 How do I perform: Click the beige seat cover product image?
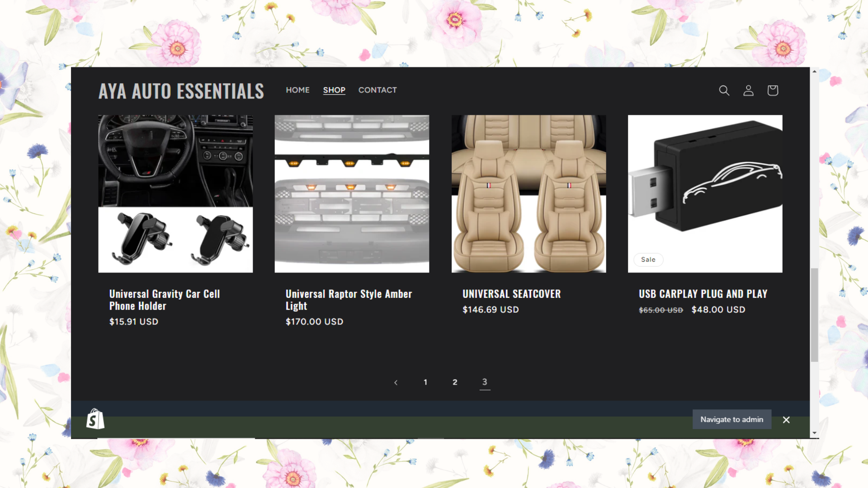[528, 193]
